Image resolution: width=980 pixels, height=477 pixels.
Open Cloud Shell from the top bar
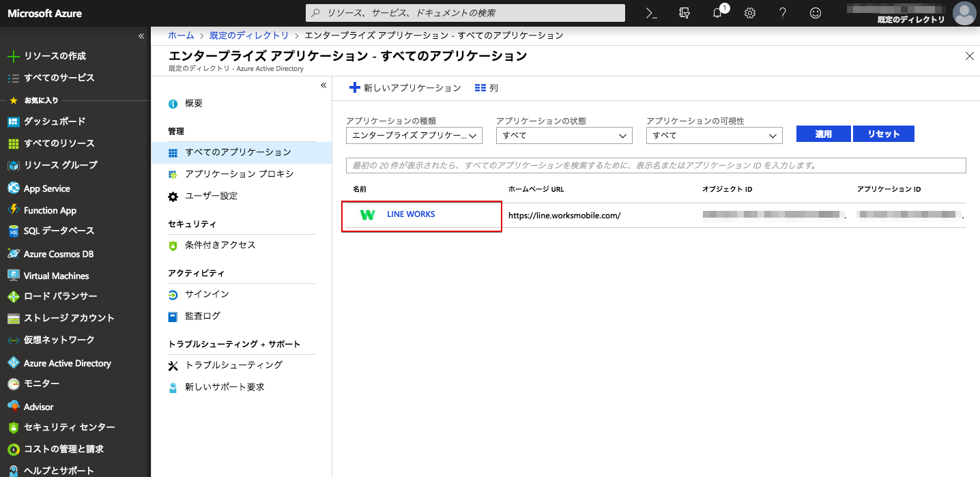click(649, 13)
